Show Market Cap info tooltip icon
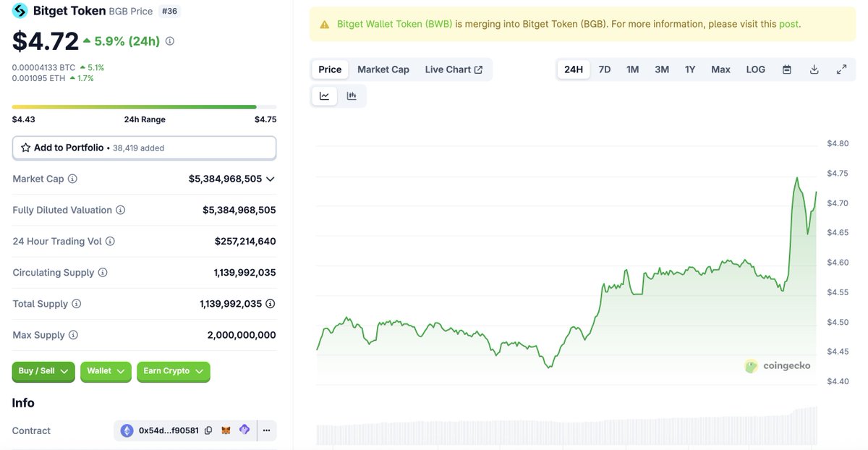Viewport: 868px width, 450px height. pyautogui.click(x=72, y=179)
